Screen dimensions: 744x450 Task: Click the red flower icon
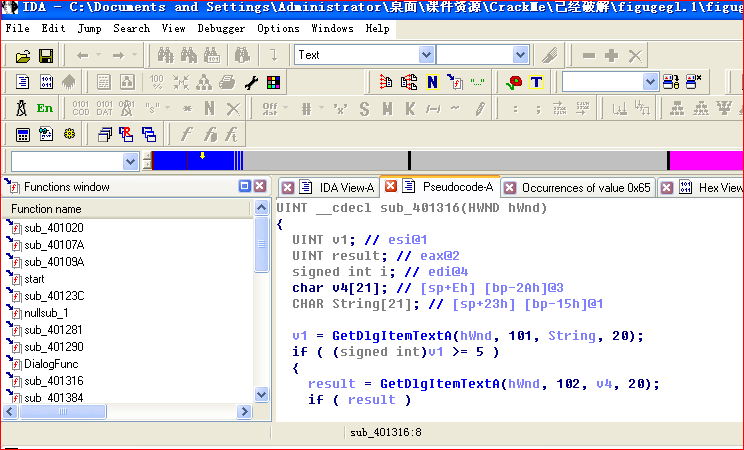click(514, 82)
